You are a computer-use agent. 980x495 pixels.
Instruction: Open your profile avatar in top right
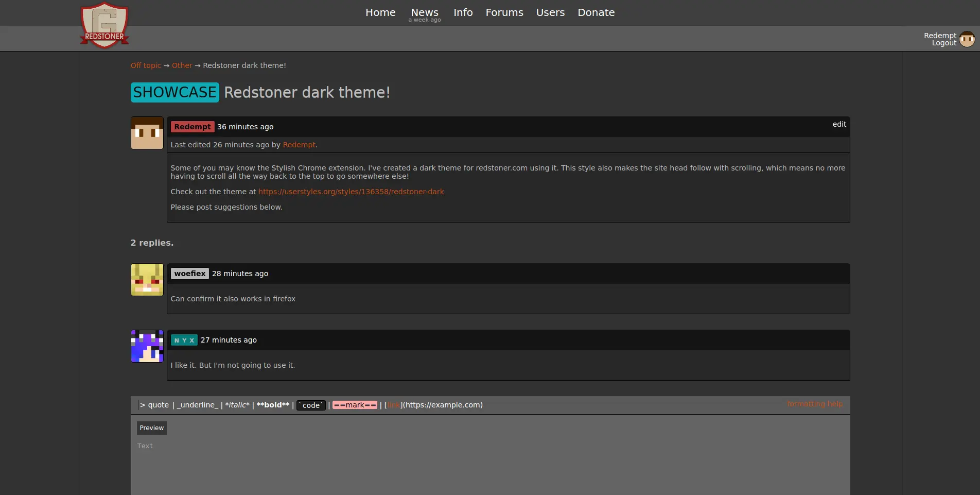coord(968,39)
